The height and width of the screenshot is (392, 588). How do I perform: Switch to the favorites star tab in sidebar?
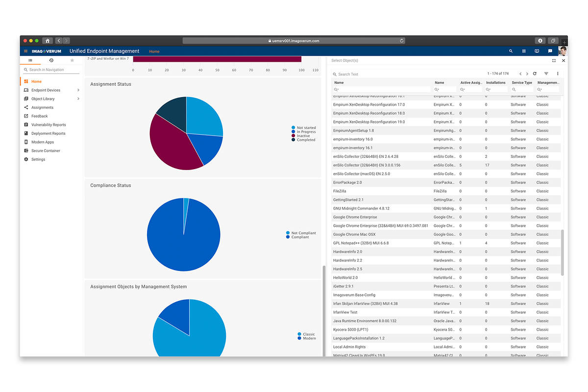coord(72,60)
